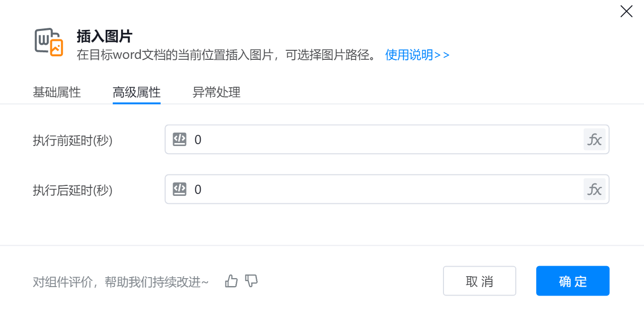The width and height of the screenshot is (644, 312).
Task: Open the fx expression editor for 执行前延时
Action: coord(594,140)
